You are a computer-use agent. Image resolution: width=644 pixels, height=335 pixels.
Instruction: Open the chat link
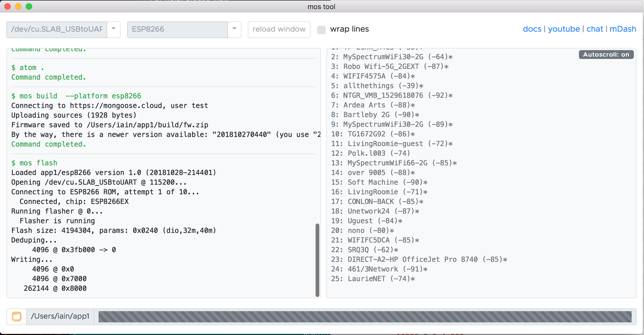pyautogui.click(x=595, y=29)
